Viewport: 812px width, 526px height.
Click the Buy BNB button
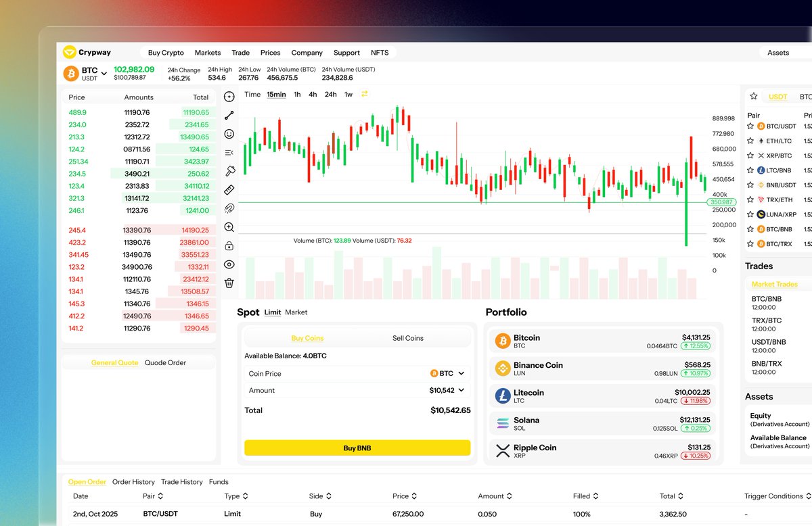[x=357, y=448]
